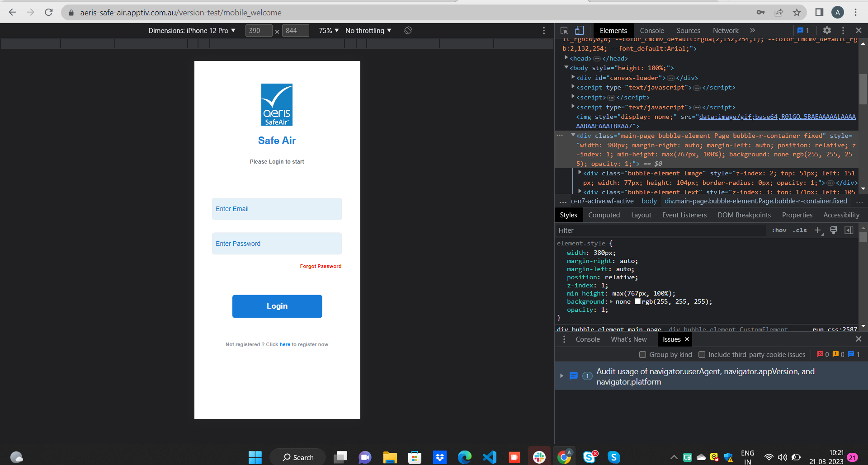The height and width of the screenshot is (465, 868).
Task: Open DevTools customize three-dot menu
Action: point(843,30)
